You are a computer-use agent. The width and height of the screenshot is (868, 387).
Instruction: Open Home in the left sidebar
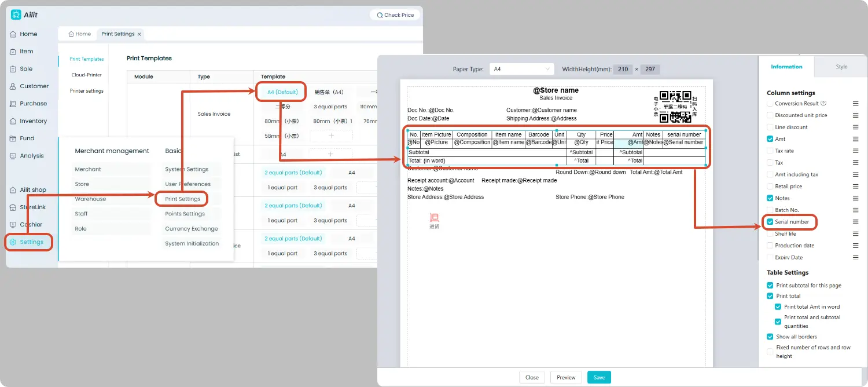pos(24,34)
